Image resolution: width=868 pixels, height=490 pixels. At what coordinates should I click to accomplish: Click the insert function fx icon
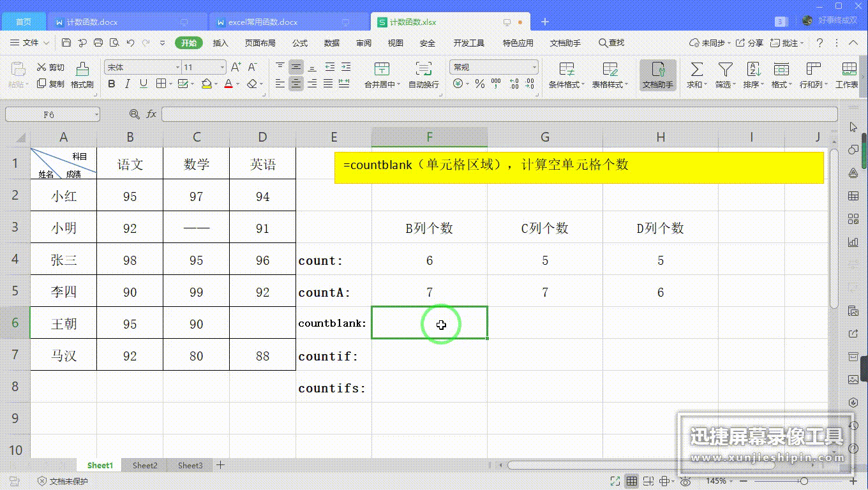coord(151,114)
